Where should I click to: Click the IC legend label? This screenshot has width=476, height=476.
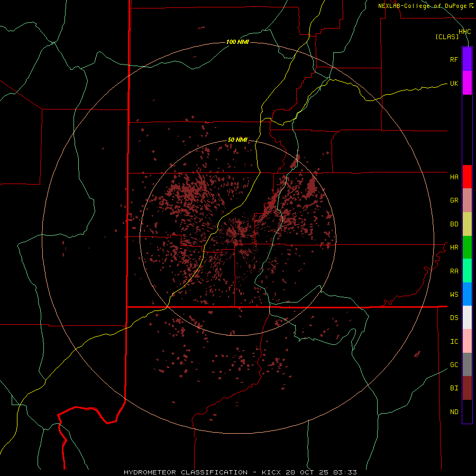point(454,342)
